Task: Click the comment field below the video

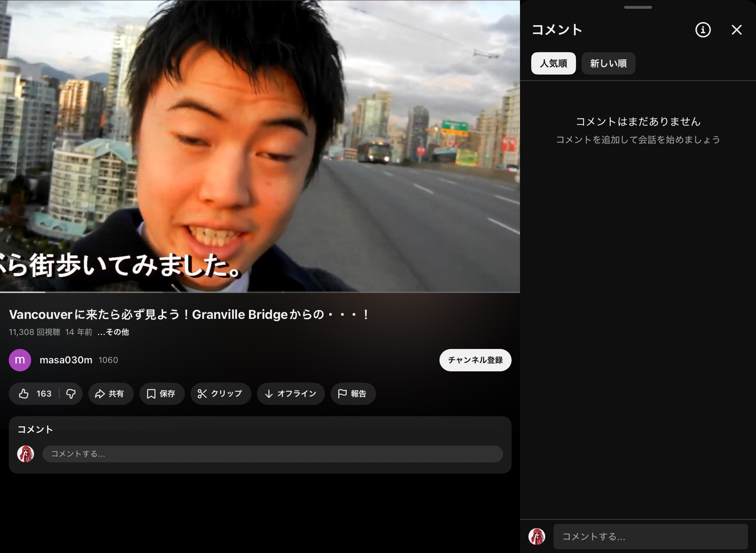Action: (x=272, y=454)
